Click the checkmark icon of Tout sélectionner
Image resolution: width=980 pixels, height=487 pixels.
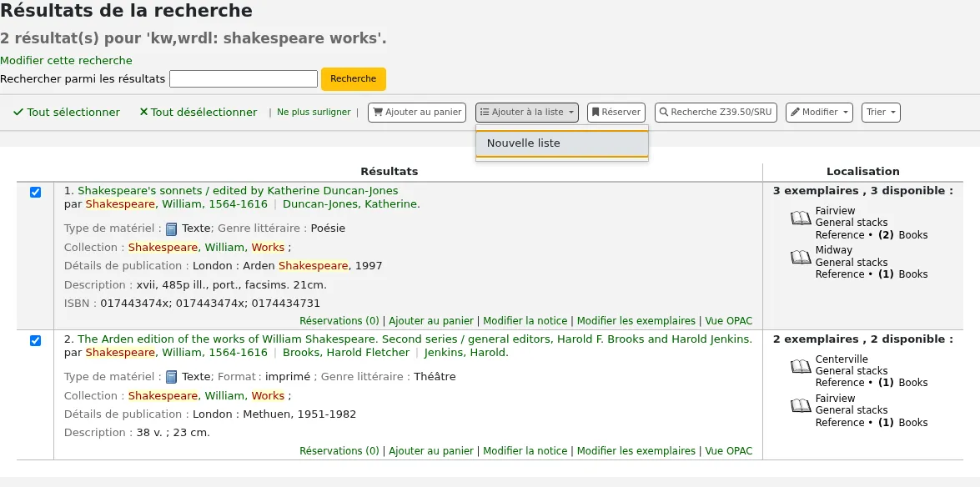pyautogui.click(x=18, y=112)
